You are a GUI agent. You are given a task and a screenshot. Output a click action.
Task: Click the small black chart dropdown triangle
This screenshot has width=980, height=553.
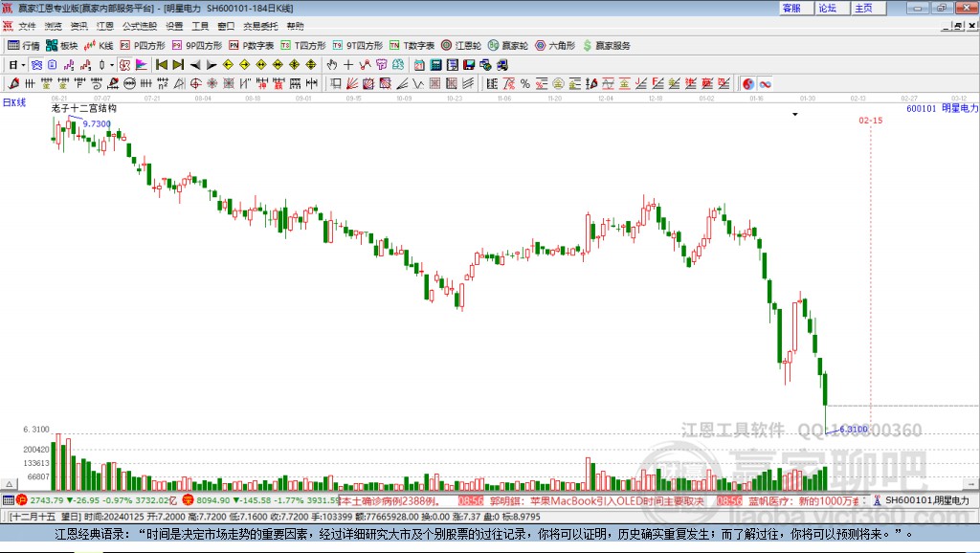coord(795,115)
